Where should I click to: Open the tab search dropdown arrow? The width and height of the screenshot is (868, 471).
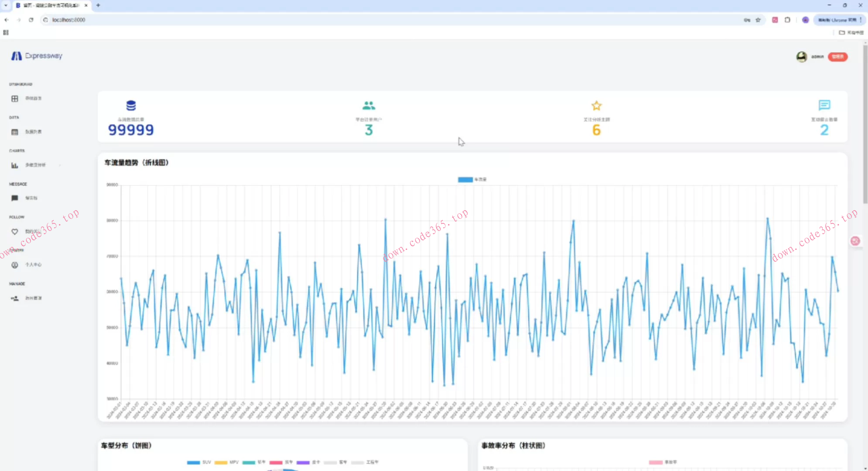(x=6, y=5)
